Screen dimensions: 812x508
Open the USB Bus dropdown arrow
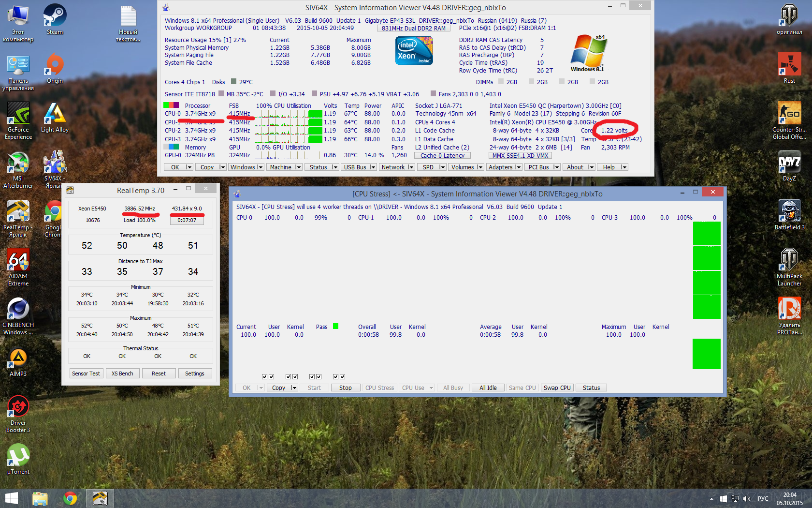click(x=372, y=167)
